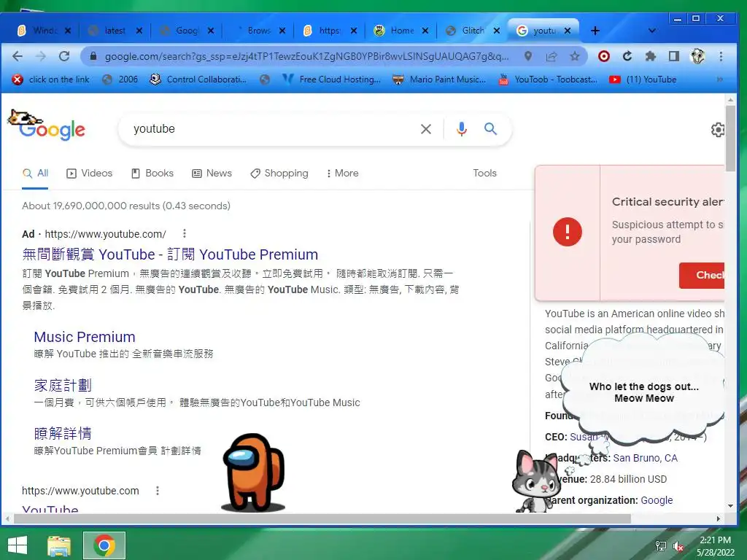The image size is (747, 560).
Task: Select the Shopping search filter
Action: point(279,173)
